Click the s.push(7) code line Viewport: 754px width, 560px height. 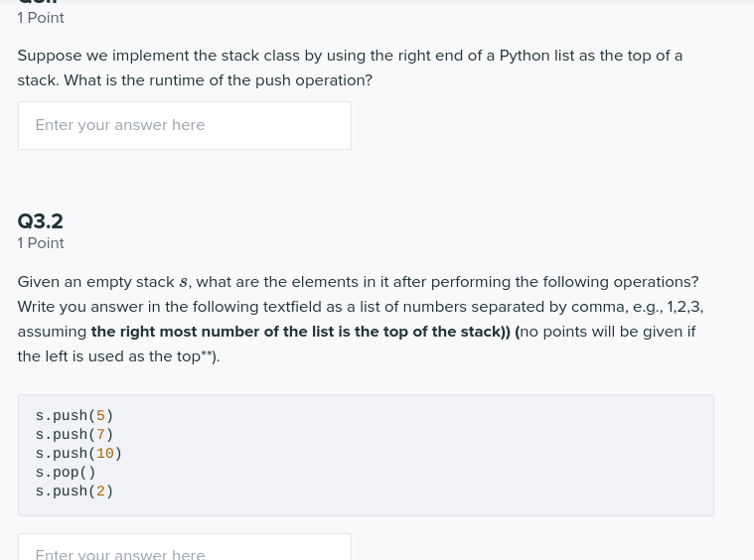[x=75, y=434]
